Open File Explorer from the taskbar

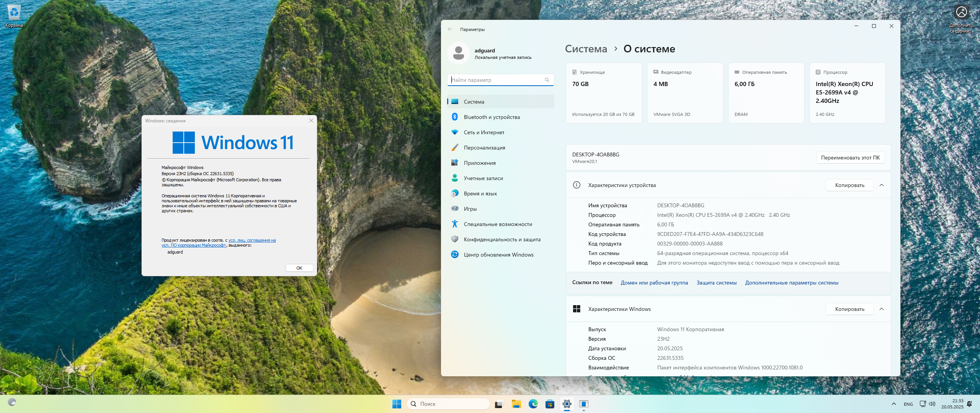(x=516, y=404)
